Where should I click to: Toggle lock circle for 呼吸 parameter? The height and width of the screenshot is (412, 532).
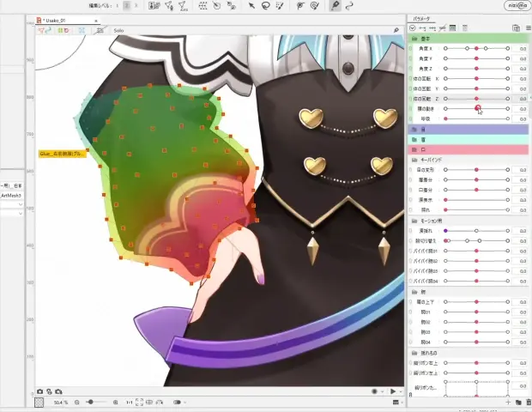[410, 118]
